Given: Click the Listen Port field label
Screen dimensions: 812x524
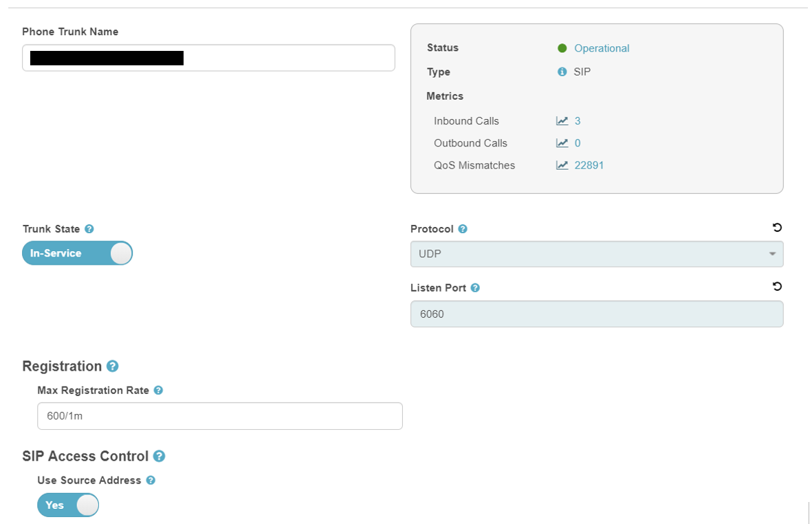Looking at the screenshot, I should [x=438, y=288].
